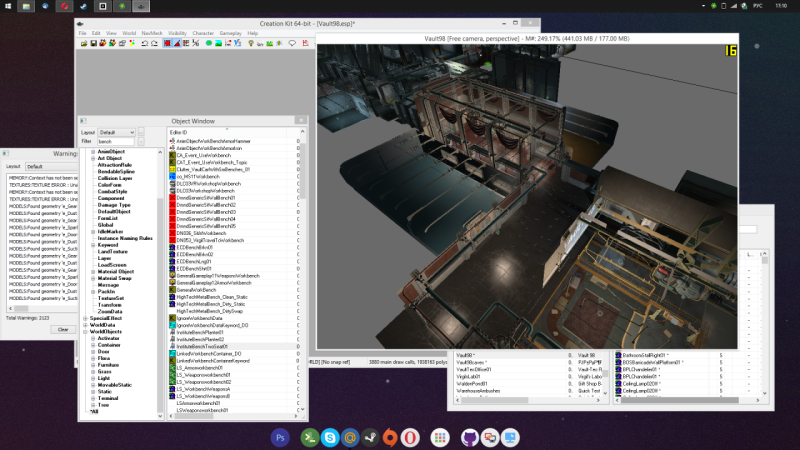Open the View menu
The height and width of the screenshot is (450, 800).
[x=111, y=33]
